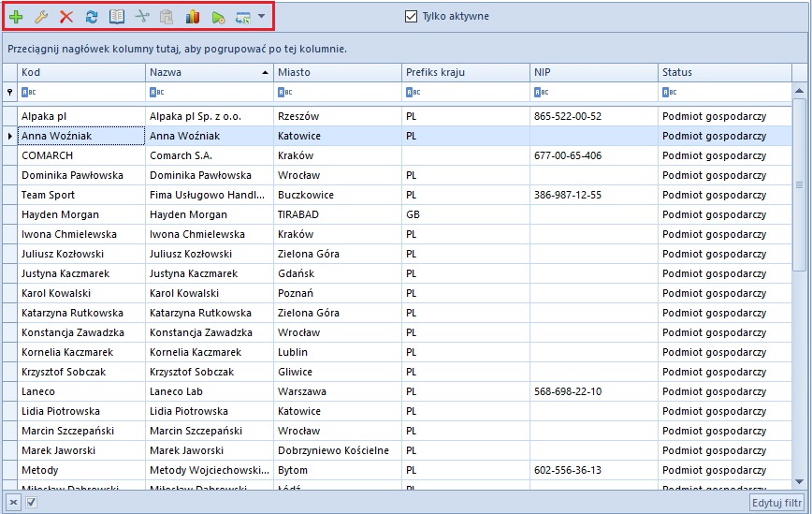Click the GB country prefix cell

point(466,214)
